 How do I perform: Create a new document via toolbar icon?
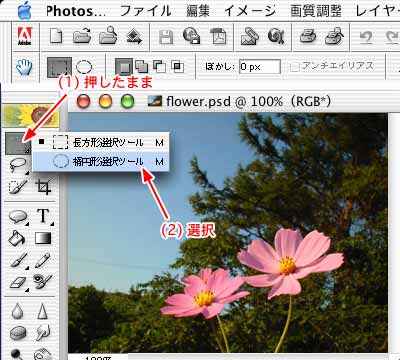click(56, 36)
